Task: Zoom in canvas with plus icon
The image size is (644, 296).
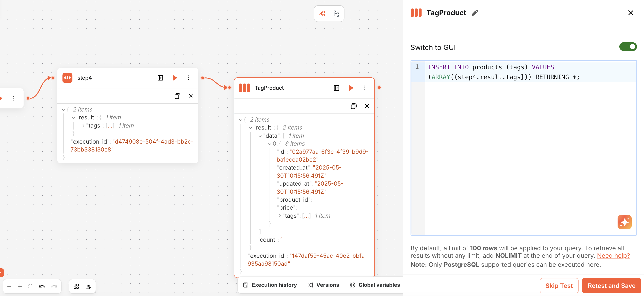Action: [x=20, y=286]
